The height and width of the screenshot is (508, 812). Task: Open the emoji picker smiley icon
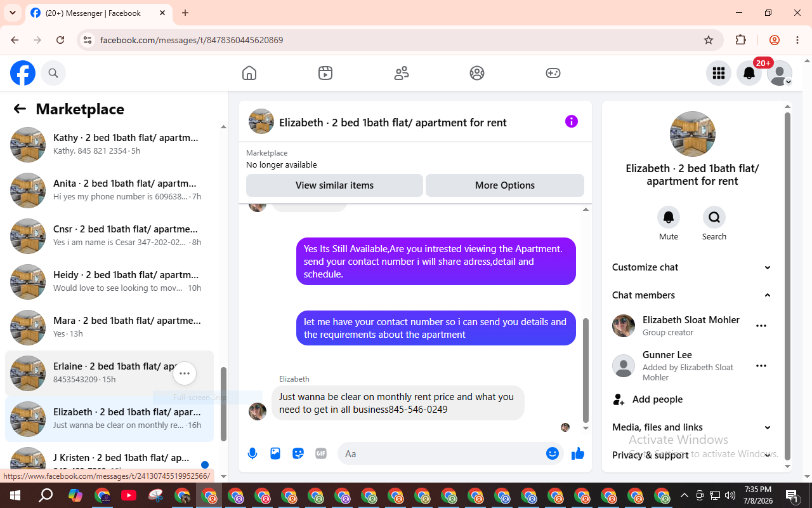click(553, 453)
